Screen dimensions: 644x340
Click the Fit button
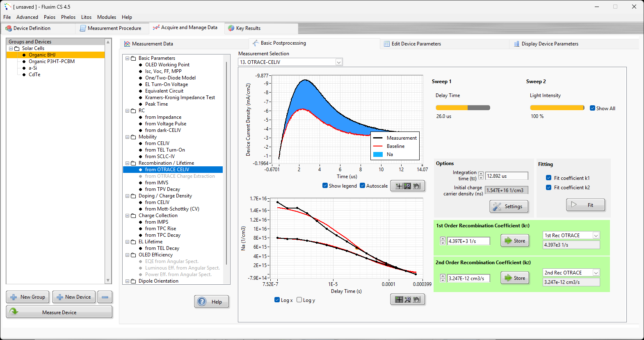585,205
